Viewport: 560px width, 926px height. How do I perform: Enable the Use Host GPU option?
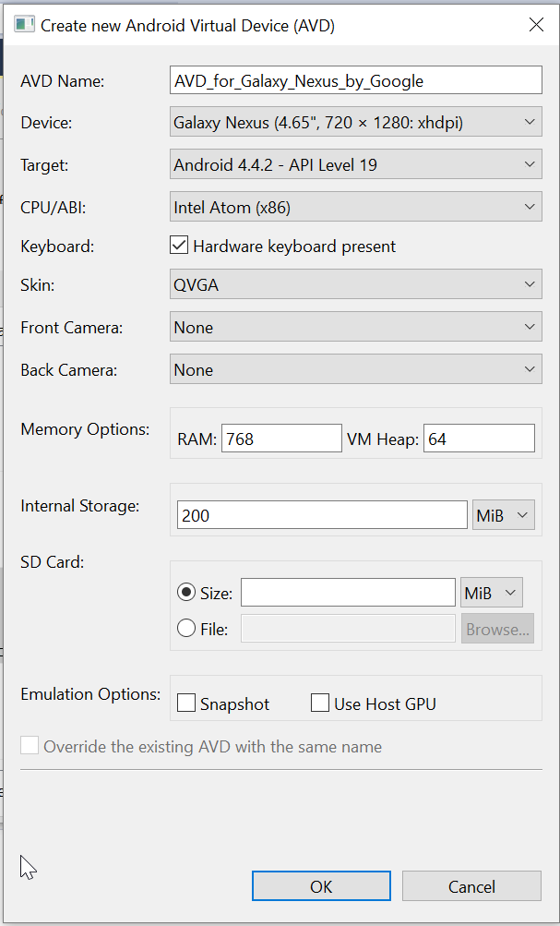pyautogui.click(x=320, y=704)
